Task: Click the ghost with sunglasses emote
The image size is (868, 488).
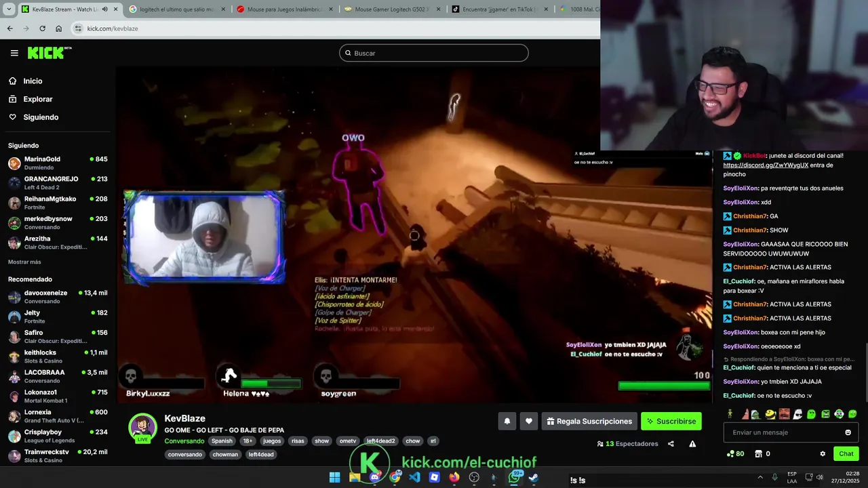Action: [x=798, y=414]
